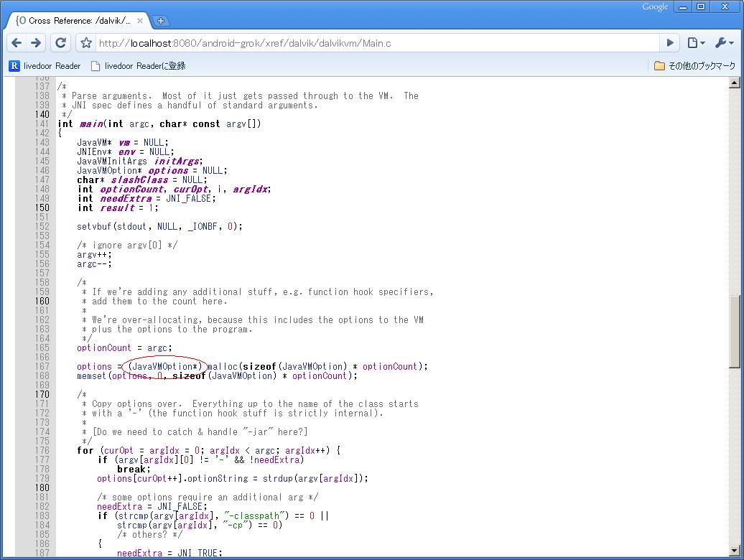Go forward to the next page
This screenshot has width=744, height=560.
click(x=36, y=43)
